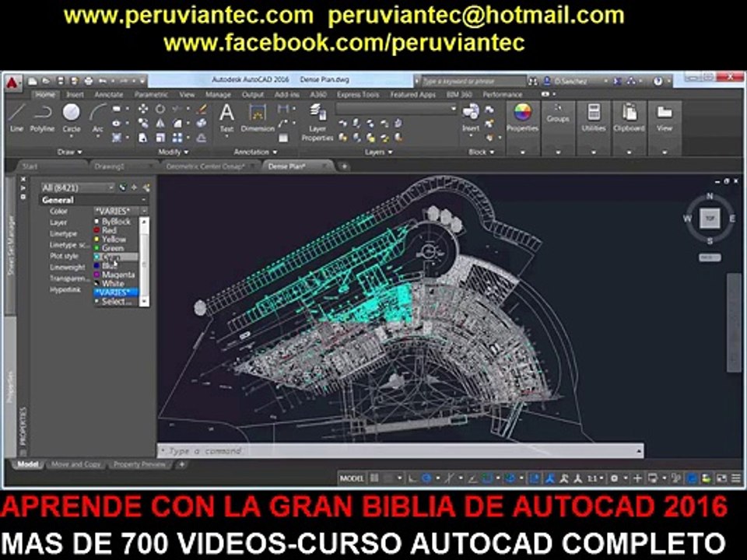Click the workspace switching gear icon
747x560 pixels.
point(615,478)
